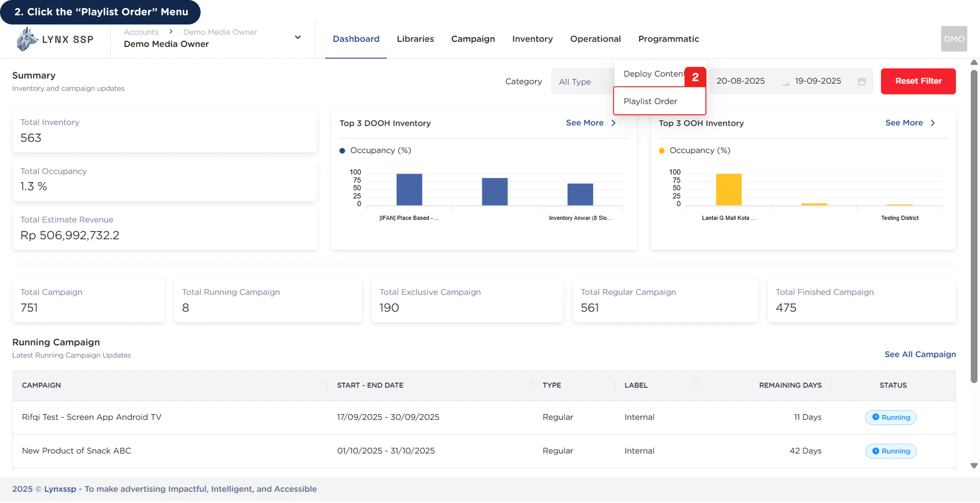Select the Playlist Order menu entry
Screen dimensions: 980x503
pos(659,101)
